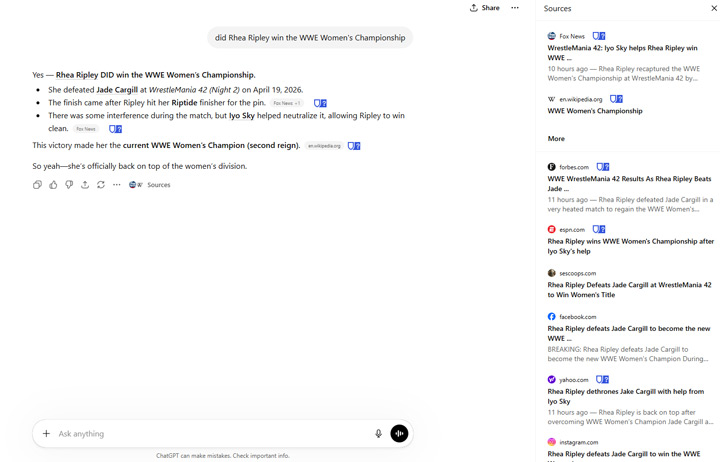Click the Fox News +1 citation chip
Viewport: 720px width, 462px height.
[287, 103]
